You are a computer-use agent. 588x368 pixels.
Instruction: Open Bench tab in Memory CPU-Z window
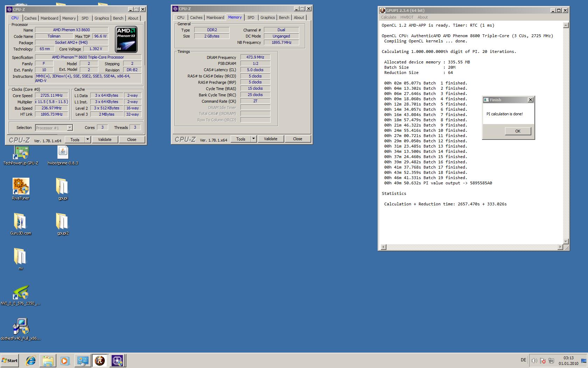pyautogui.click(x=284, y=18)
